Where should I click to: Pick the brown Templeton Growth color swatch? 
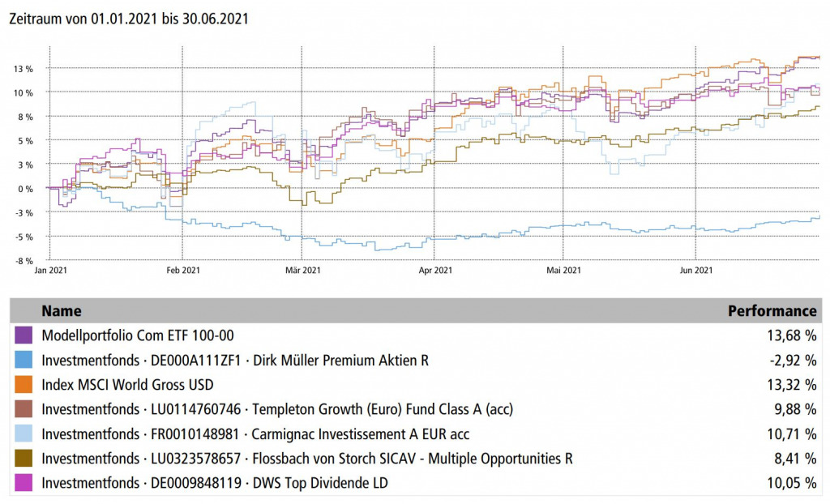coord(24,409)
